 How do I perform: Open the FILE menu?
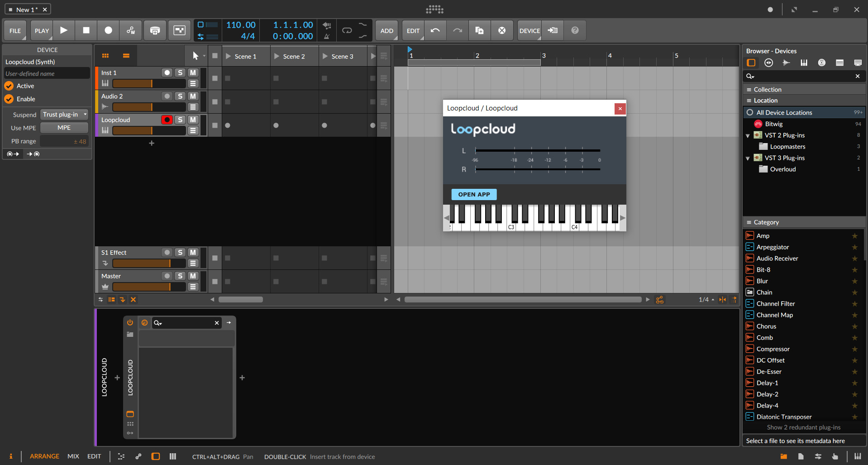15,30
